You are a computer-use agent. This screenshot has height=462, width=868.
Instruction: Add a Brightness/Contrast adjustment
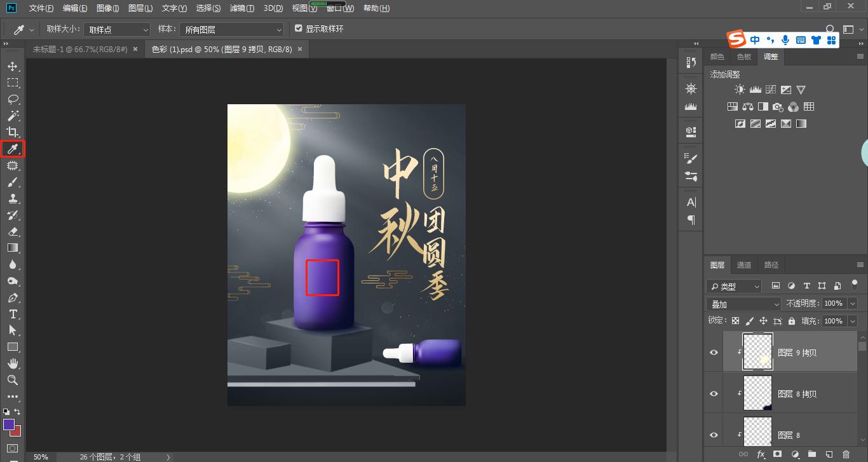[x=739, y=89]
